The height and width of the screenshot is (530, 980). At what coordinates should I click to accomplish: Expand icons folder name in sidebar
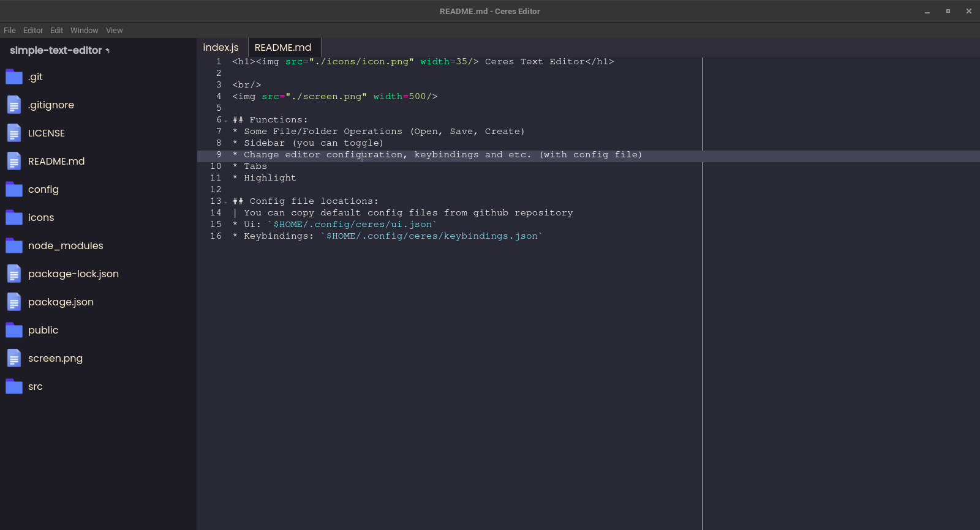[x=41, y=217]
